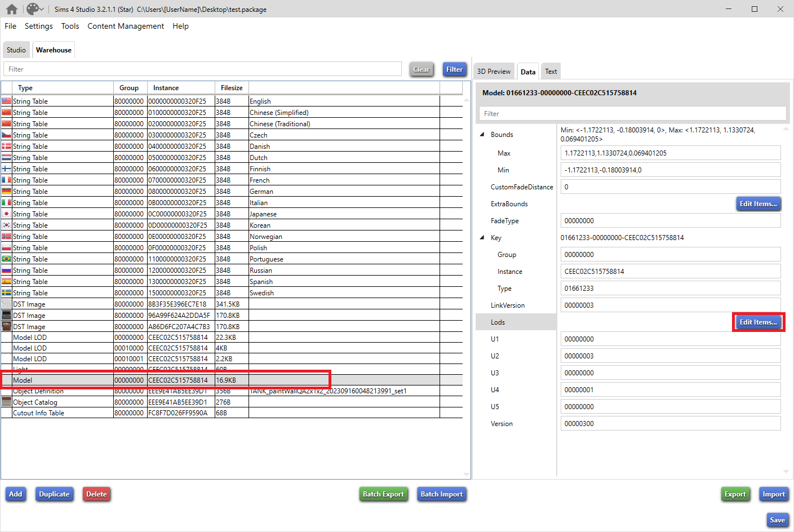Click the Version value field 00000300
This screenshot has height=532, width=794.
point(671,424)
